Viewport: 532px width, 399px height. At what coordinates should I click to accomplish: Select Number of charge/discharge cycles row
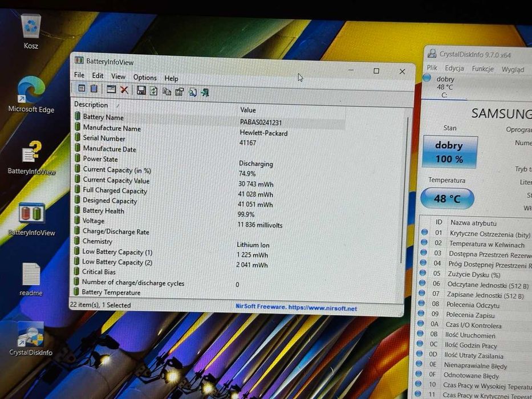[209, 284]
